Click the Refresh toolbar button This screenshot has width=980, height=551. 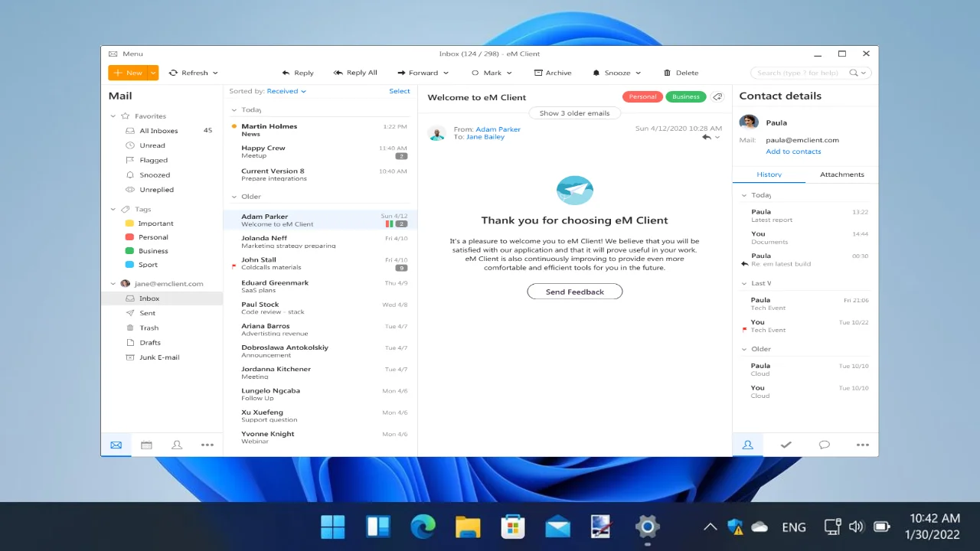188,73
